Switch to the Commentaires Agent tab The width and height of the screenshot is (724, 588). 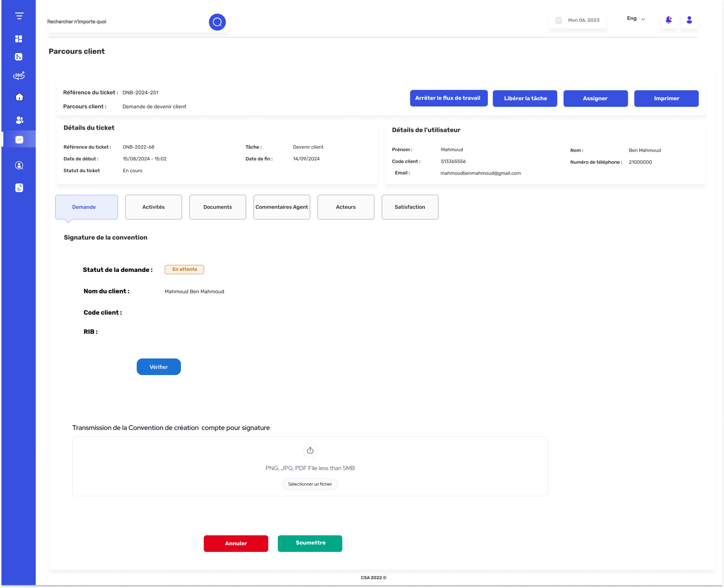click(x=282, y=207)
